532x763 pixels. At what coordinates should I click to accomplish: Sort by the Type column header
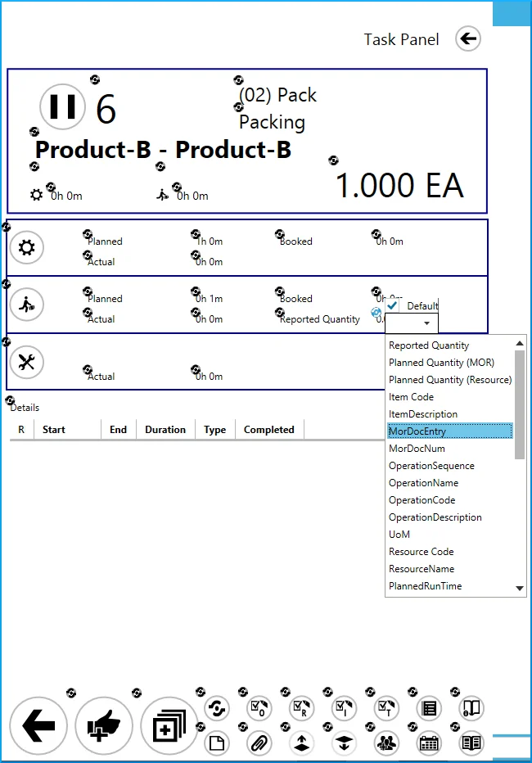point(215,430)
